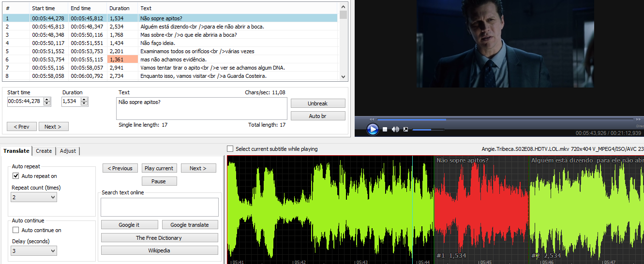Open the Repeat count dropdown
This screenshot has height=264, width=644.
[34, 197]
